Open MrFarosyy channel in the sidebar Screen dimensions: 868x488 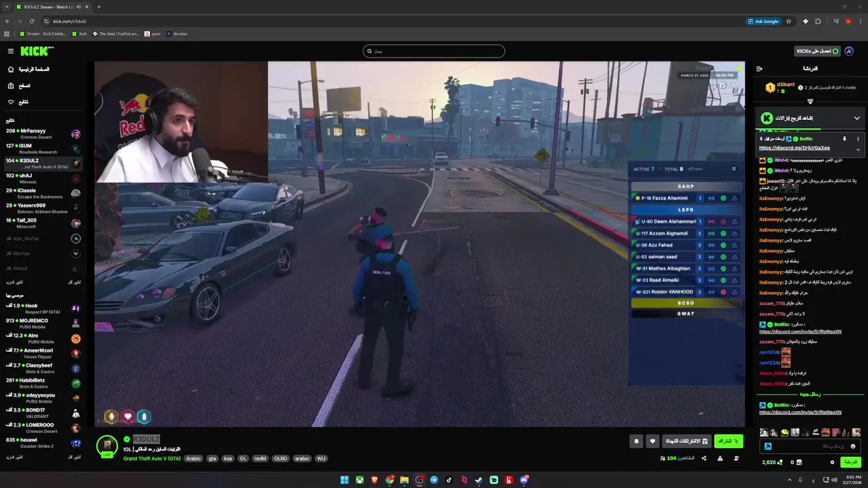pos(43,134)
